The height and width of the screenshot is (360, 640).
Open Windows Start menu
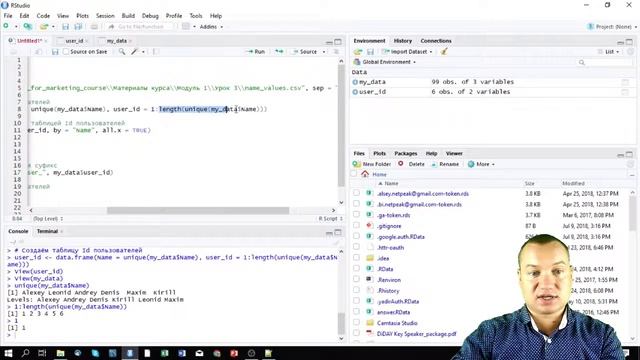[x=8, y=353]
